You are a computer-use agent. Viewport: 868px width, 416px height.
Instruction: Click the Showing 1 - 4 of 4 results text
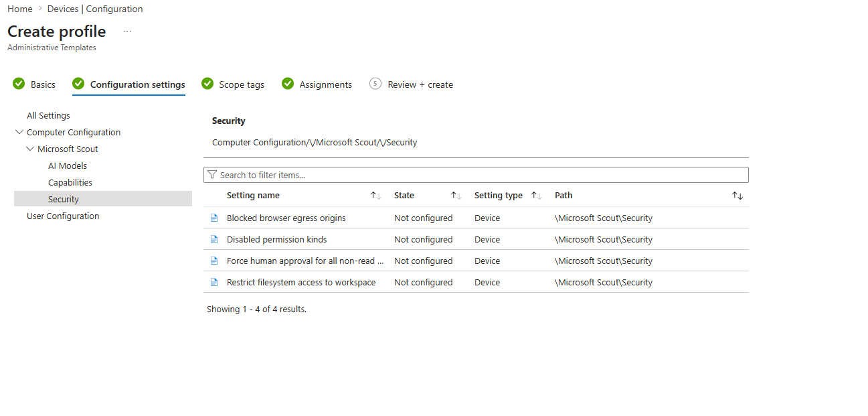(x=256, y=309)
